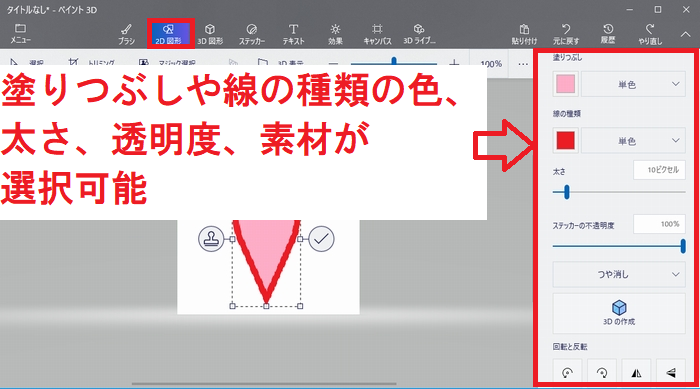Click the stamp icon beside the shape
This screenshot has width=700, height=389.
[x=211, y=239]
